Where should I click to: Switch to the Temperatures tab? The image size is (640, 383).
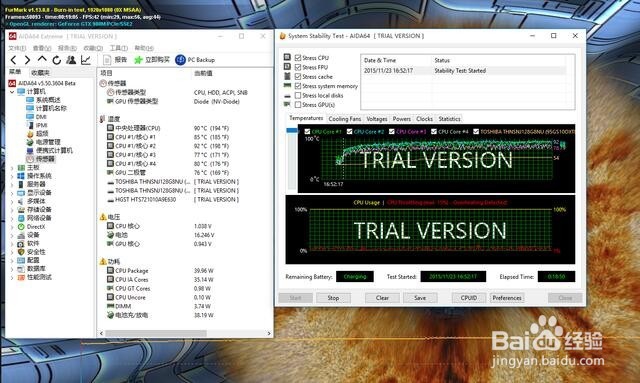pyautogui.click(x=306, y=118)
